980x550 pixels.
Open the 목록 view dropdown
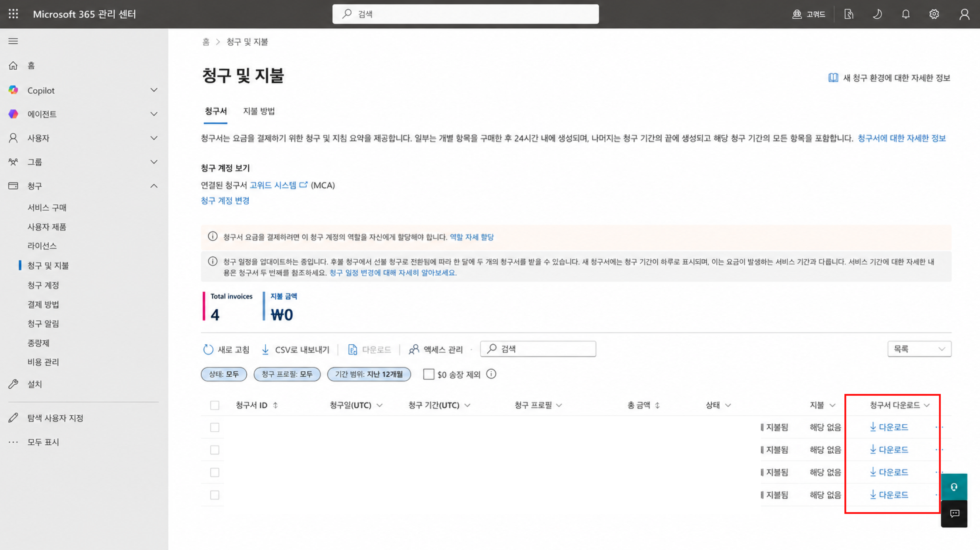coord(919,349)
